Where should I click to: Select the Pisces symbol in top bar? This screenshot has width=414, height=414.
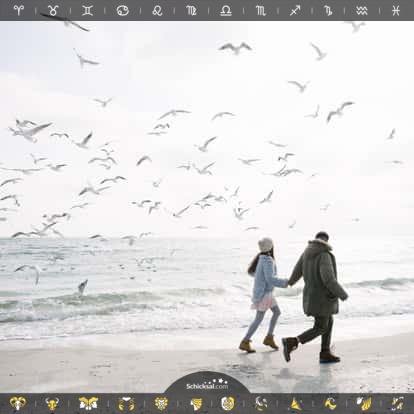(396, 10)
